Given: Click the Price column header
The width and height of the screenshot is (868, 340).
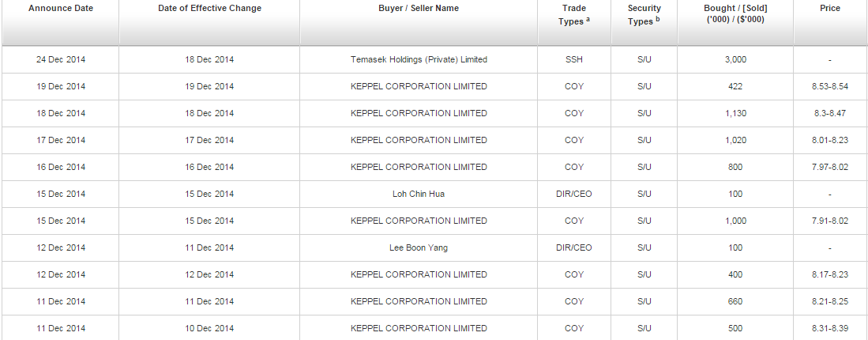Looking at the screenshot, I should 830,9.
